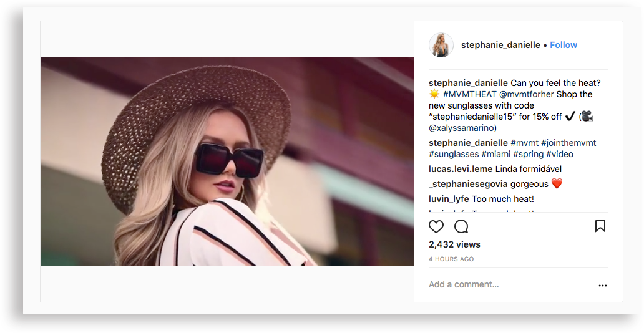644x333 pixels.
Task: Open the #MVMTHEAT hashtag
Action: [469, 94]
